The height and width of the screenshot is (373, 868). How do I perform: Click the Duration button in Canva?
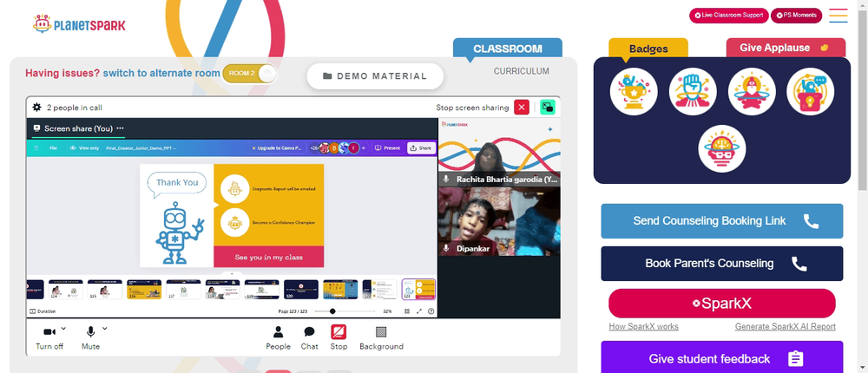click(43, 311)
